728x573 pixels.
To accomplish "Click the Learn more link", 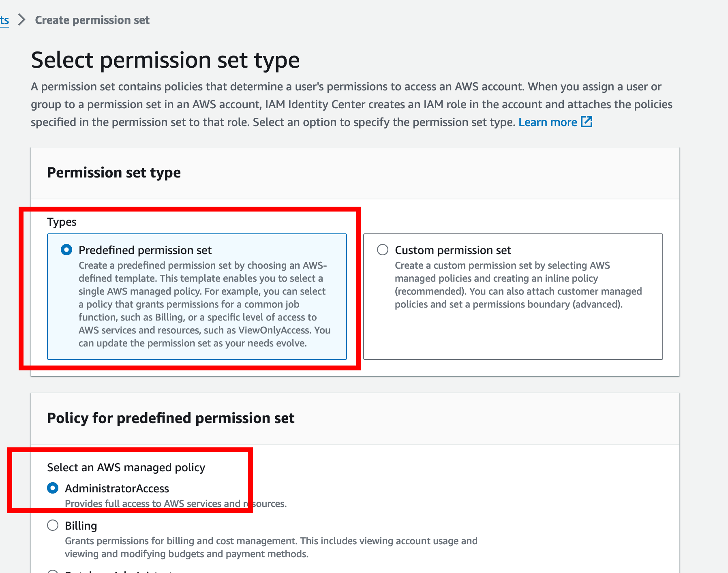I will (547, 122).
